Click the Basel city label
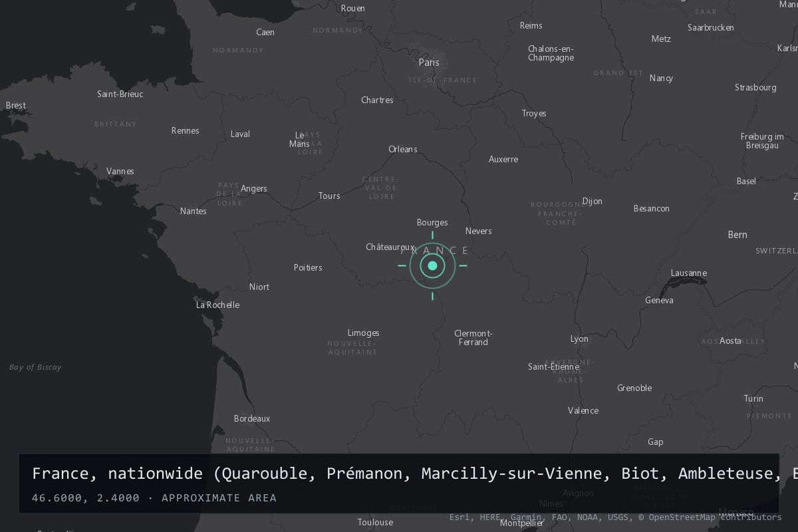The height and width of the screenshot is (532, 798). 746,181
